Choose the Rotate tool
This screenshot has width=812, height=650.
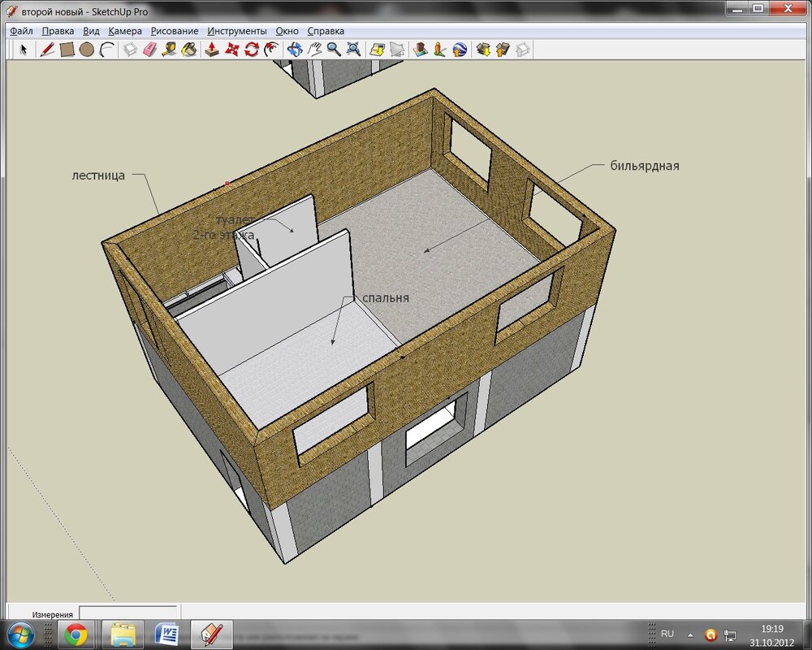coord(252,50)
